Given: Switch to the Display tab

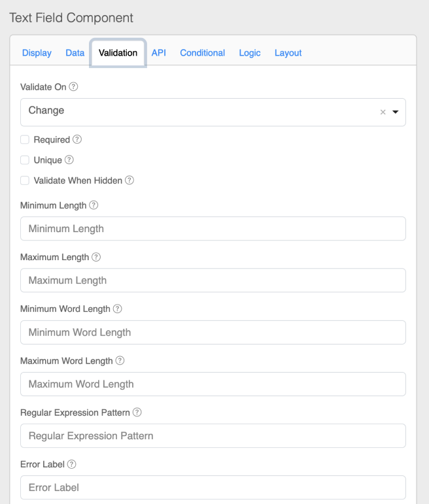Looking at the screenshot, I should (x=37, y=54).
